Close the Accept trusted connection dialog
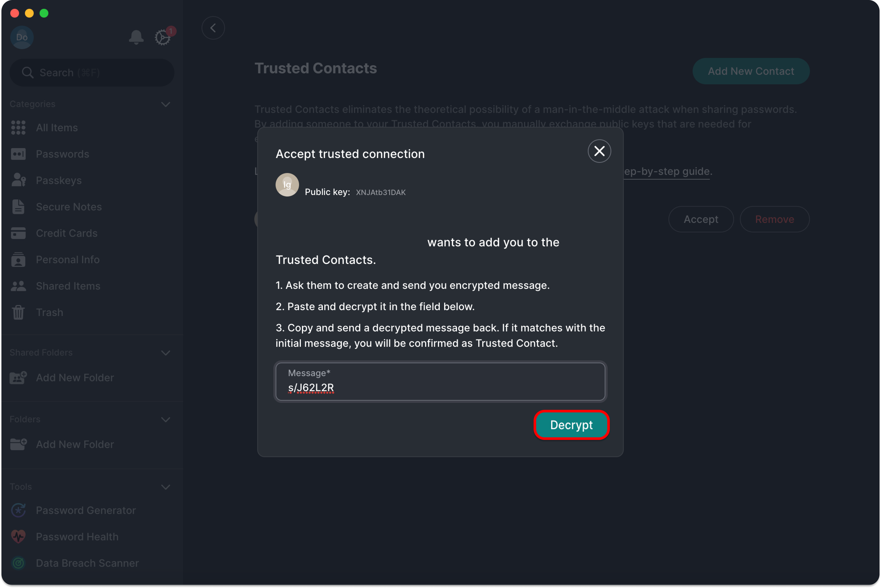The image size is (881, 588). coord(599,151)
